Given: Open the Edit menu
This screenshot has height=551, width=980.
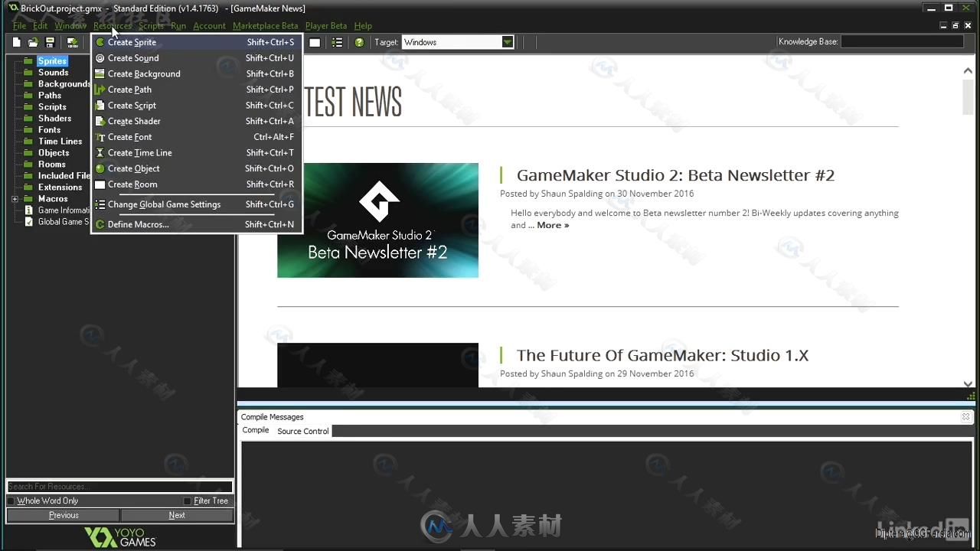Looking at the screenshot, I should (x=40, y=26).
